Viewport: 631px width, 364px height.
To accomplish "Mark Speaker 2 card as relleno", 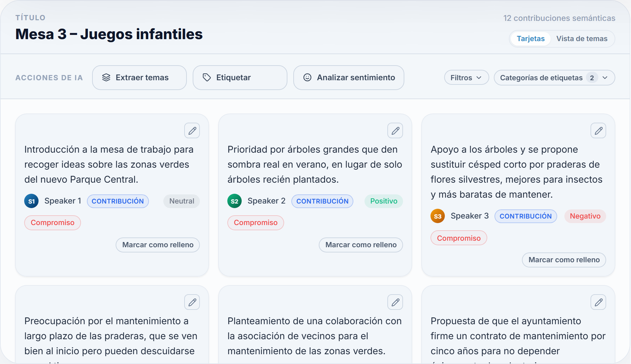I will tap(361, 245).
